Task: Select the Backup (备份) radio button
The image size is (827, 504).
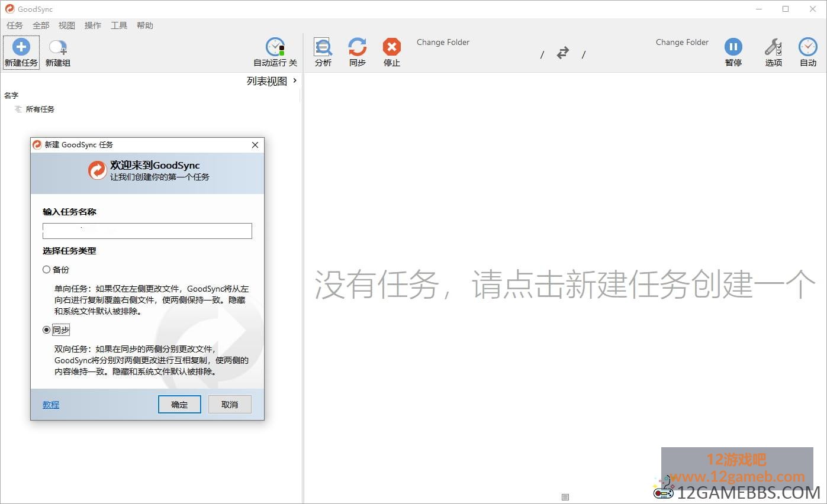Action: (x=47, y=270)
